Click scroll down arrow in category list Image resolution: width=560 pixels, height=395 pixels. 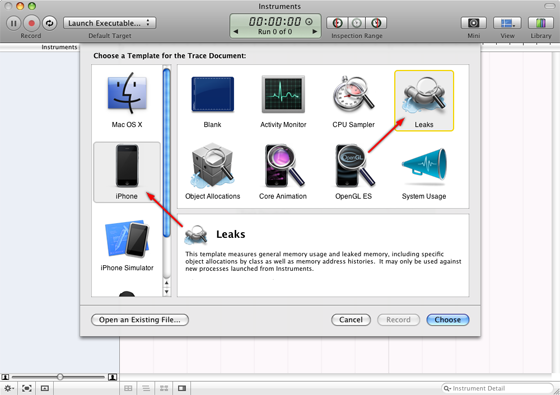(x=166, y=291)
